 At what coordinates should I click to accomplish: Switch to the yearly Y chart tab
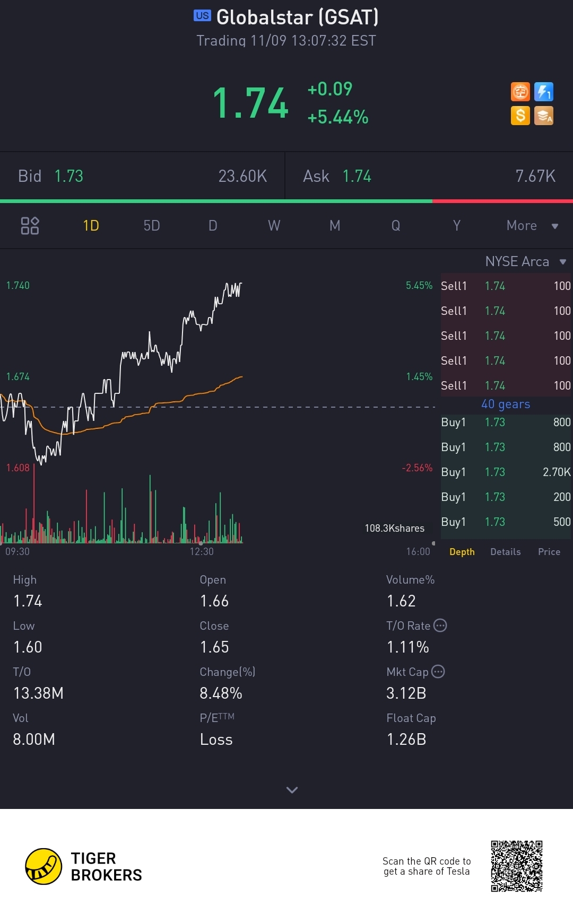(x=457, y=226)
